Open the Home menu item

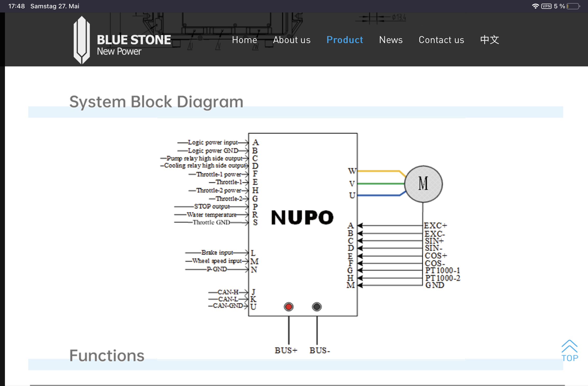coord(244,40)
